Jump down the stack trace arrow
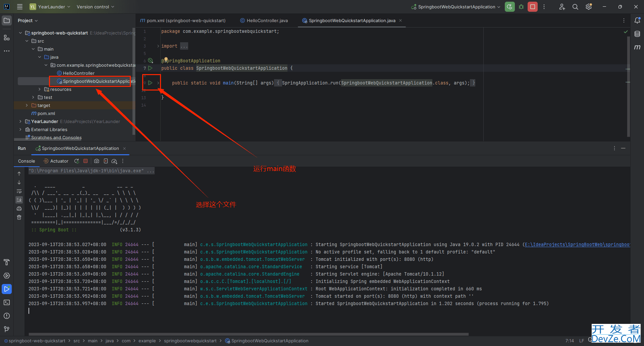Viewport: 644px width, 346px height. [19, 182]
